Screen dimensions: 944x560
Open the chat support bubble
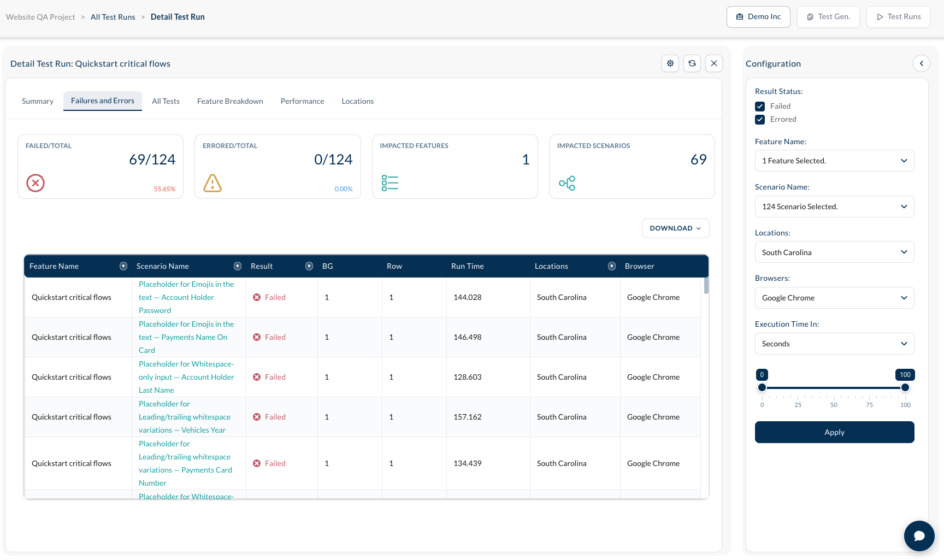point(919,536)
